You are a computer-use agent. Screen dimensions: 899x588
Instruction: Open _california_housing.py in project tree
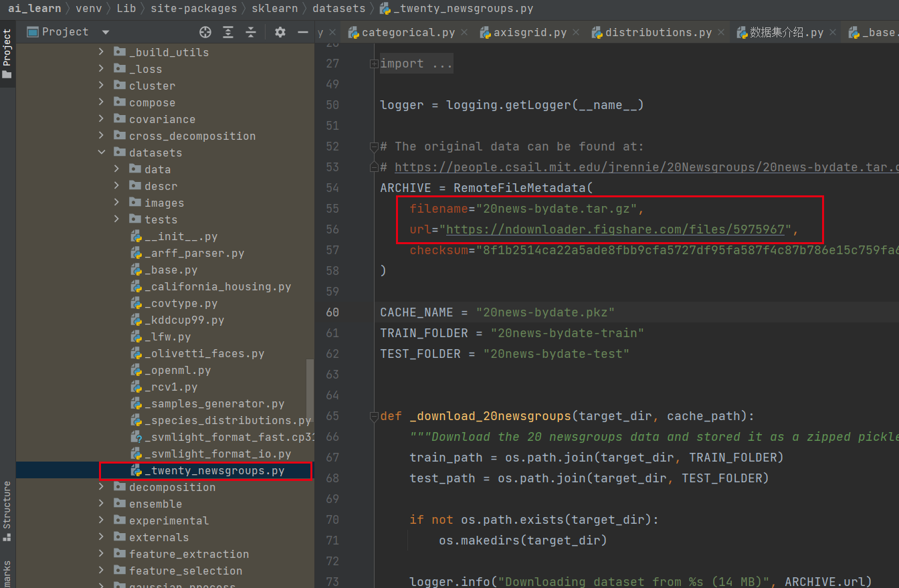(x=217, y=286)
